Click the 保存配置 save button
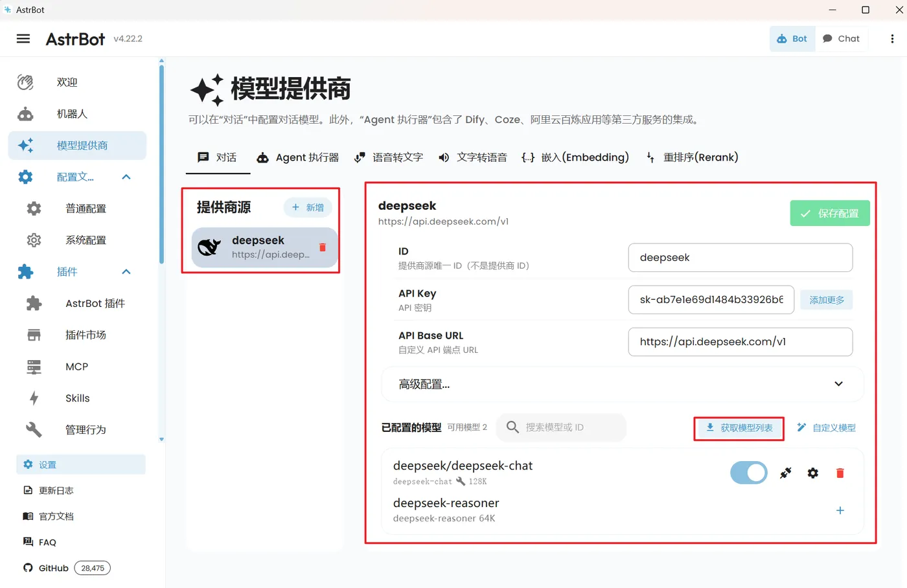This screenshot has width=907, height=588. pyautogui.click(x=830, y=214)
